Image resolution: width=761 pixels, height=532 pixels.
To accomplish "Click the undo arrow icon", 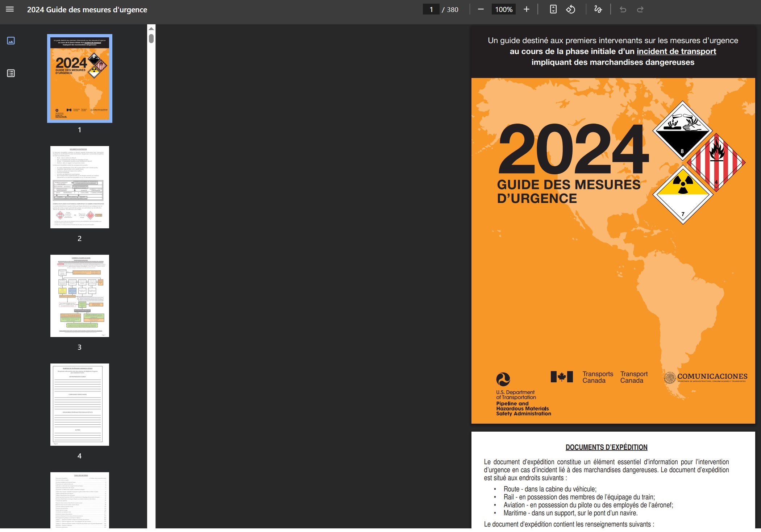I will click(x=623, y=9).
